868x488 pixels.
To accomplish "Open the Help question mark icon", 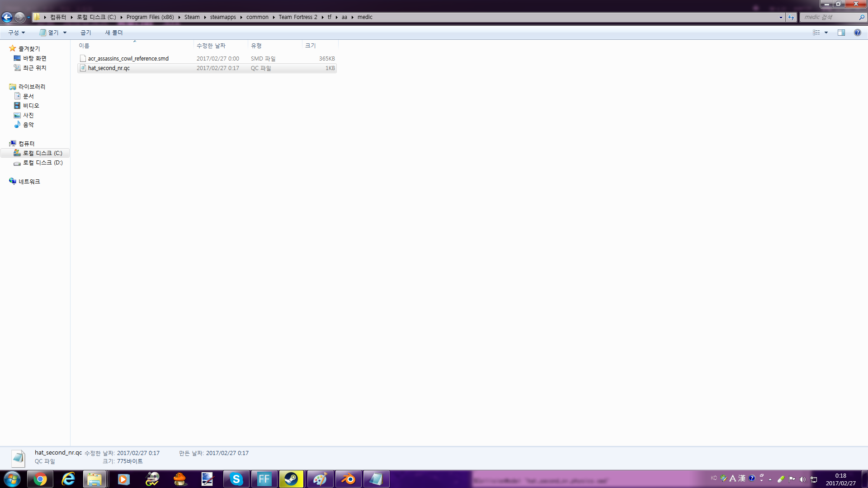I will point(857,33).
